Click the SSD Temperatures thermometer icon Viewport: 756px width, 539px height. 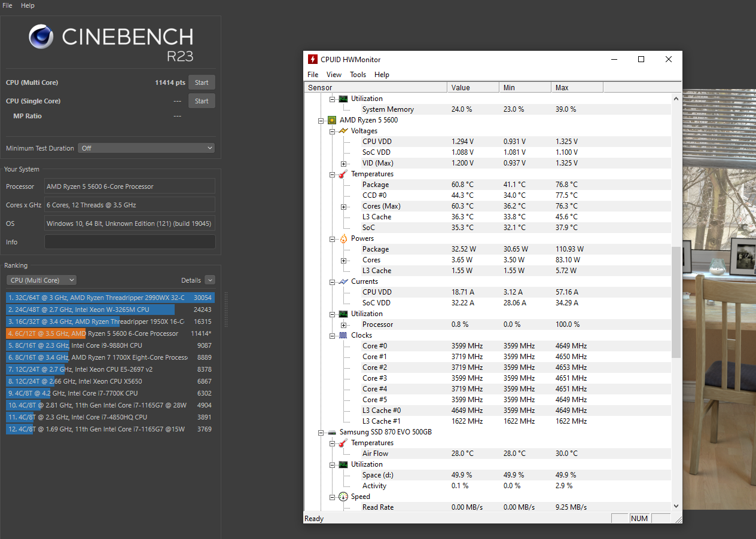(x=343, y=443)
